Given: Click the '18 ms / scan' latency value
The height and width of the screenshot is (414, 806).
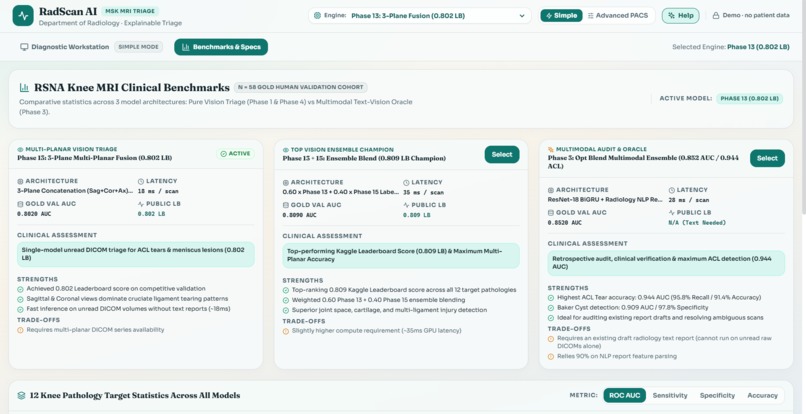Looking at the screenshot, I should [x=156, y=191].
